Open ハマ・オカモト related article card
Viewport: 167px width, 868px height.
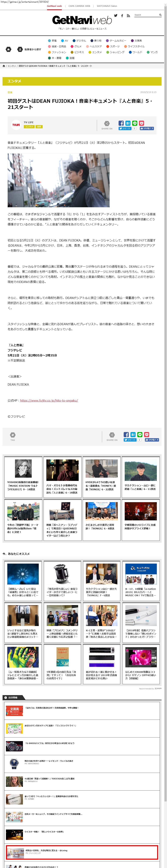pyautogui.click(x=62, y=477)
